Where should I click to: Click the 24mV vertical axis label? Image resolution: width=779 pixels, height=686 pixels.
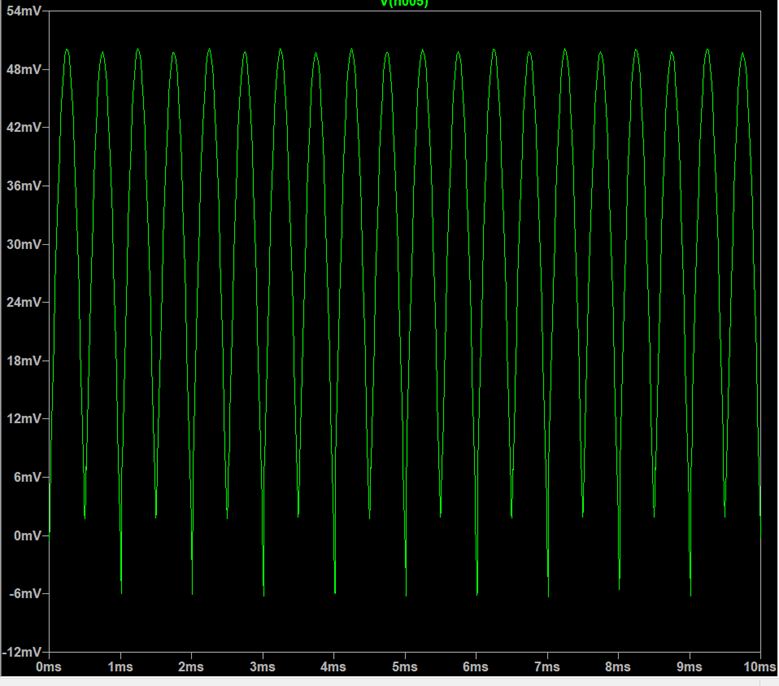23,303
